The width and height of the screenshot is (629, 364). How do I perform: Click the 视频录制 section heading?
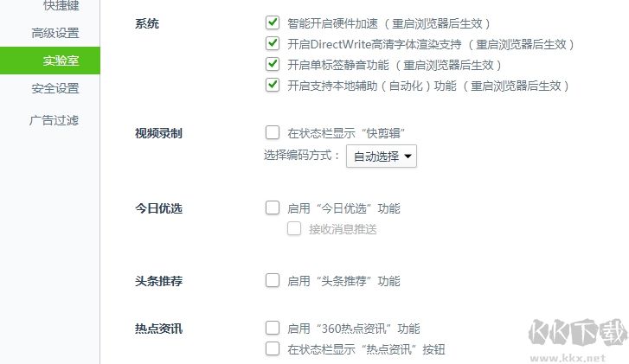coord(158,133)
